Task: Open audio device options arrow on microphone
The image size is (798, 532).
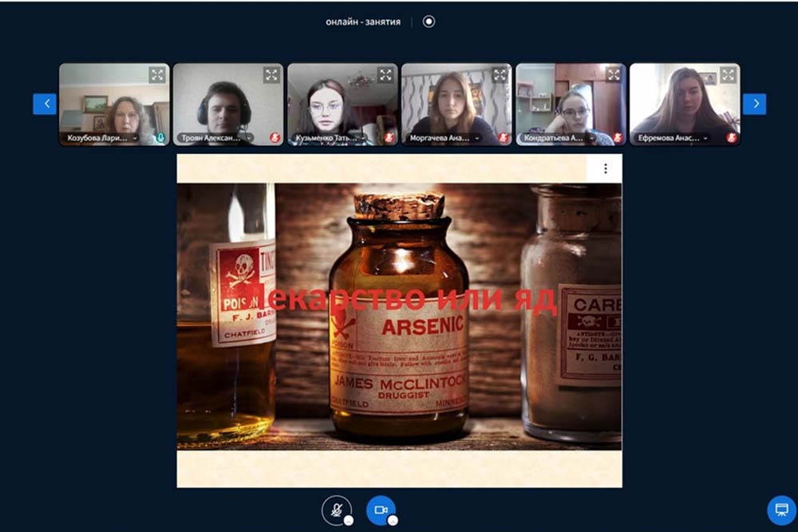Action: 348,521
